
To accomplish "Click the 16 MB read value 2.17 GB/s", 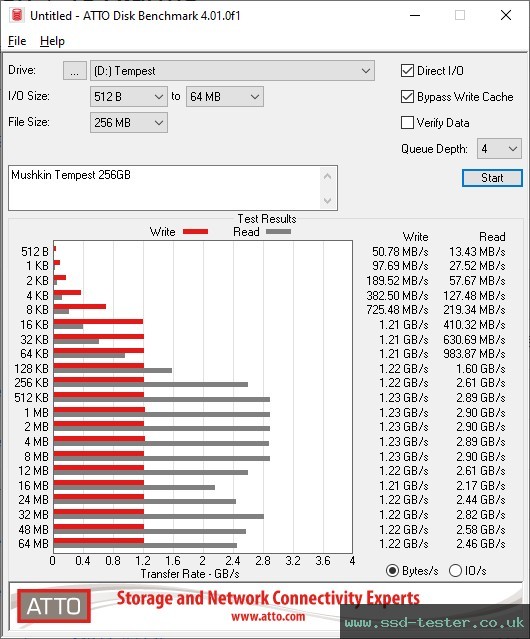I will 481,486.
